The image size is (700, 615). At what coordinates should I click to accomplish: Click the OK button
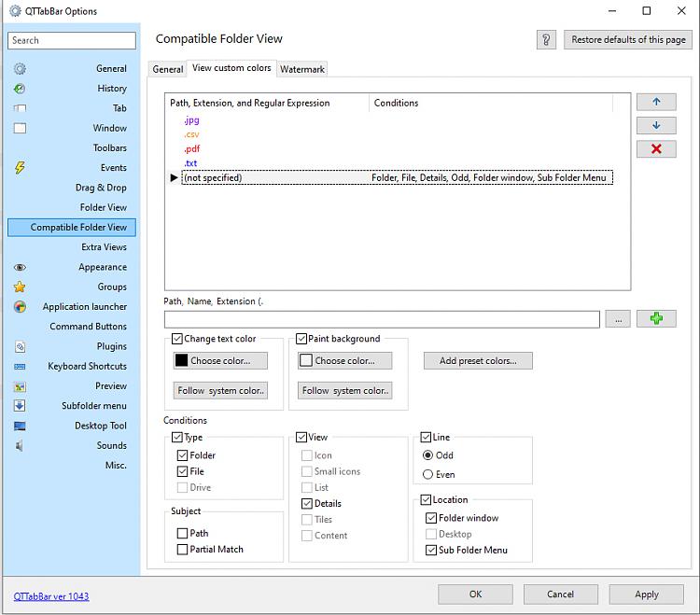(x=475, y=594)
